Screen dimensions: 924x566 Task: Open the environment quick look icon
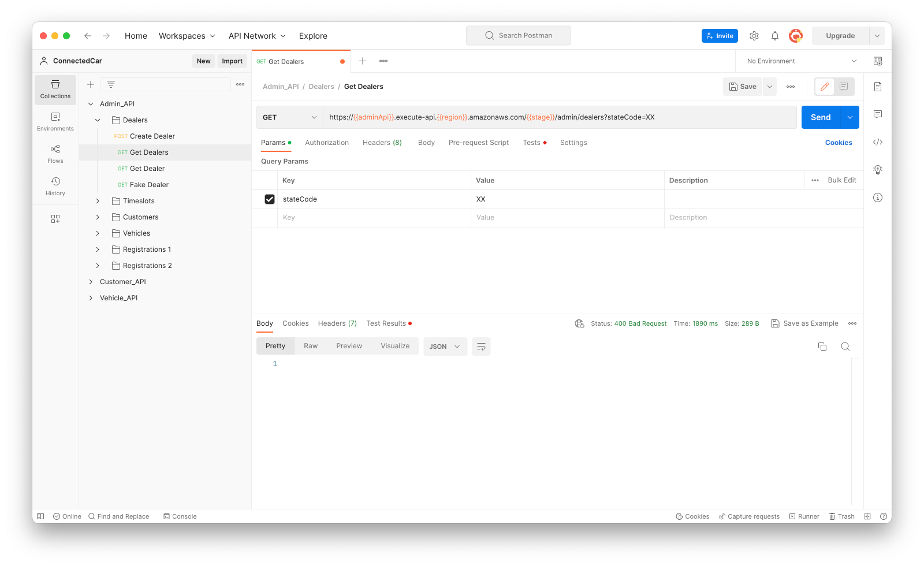click(878, 61)
